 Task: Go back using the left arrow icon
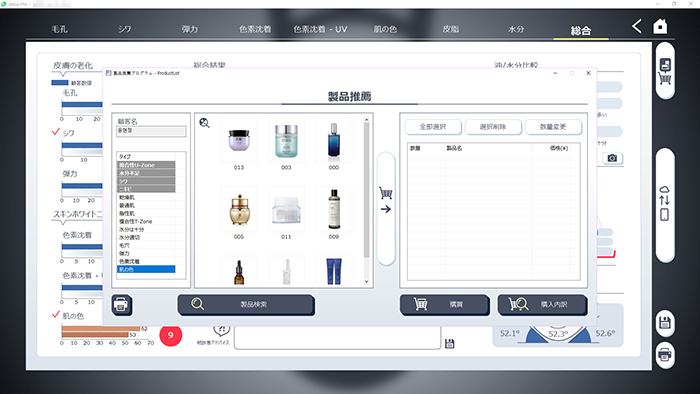(637, 26)
